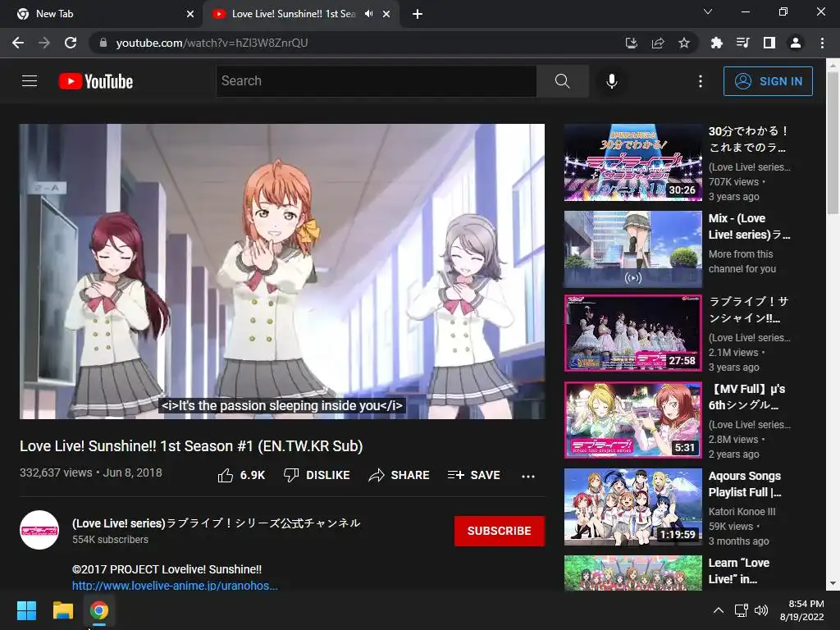Click the video title Love Live! Sunshine!! 1st Season #1
840x630 pixels.
pos(191,446)
